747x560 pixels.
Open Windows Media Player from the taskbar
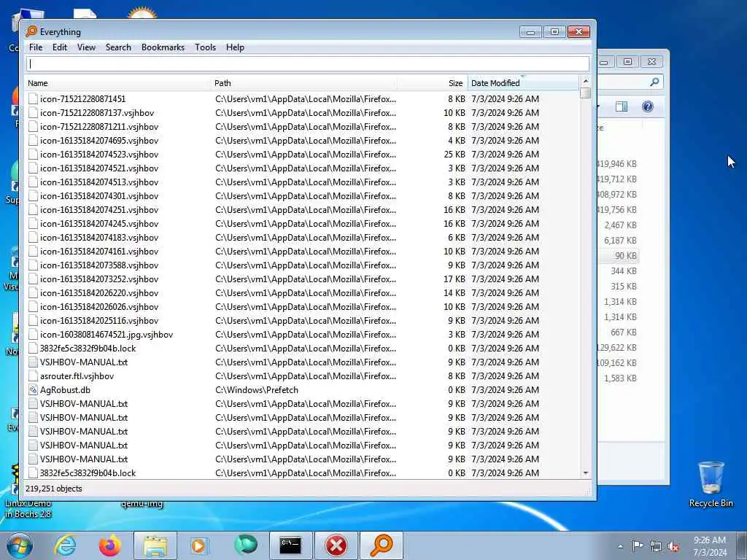tap(199, 545)
